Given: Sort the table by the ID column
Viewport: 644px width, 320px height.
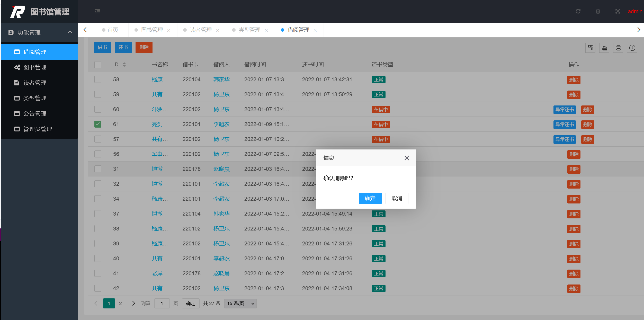Looking at the screenshot, I should (124, 65).
